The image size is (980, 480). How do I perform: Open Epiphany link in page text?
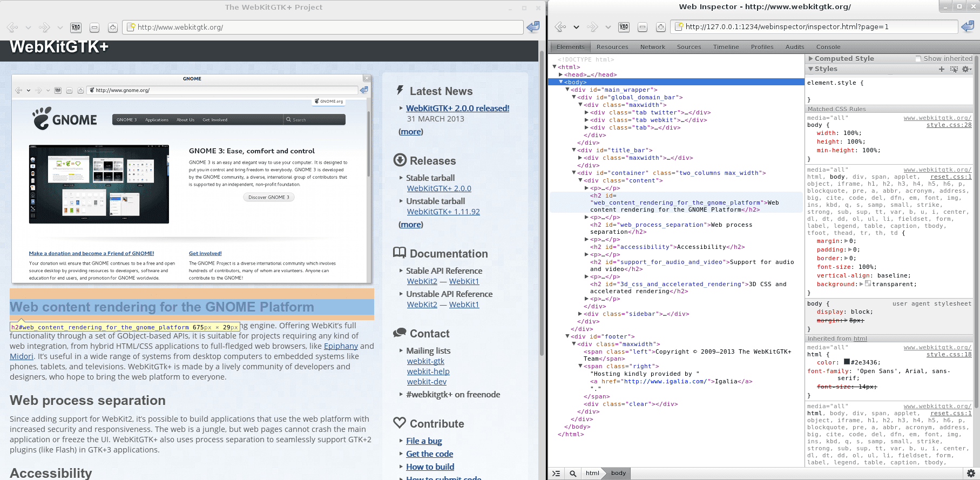click(x=341, y=346)
